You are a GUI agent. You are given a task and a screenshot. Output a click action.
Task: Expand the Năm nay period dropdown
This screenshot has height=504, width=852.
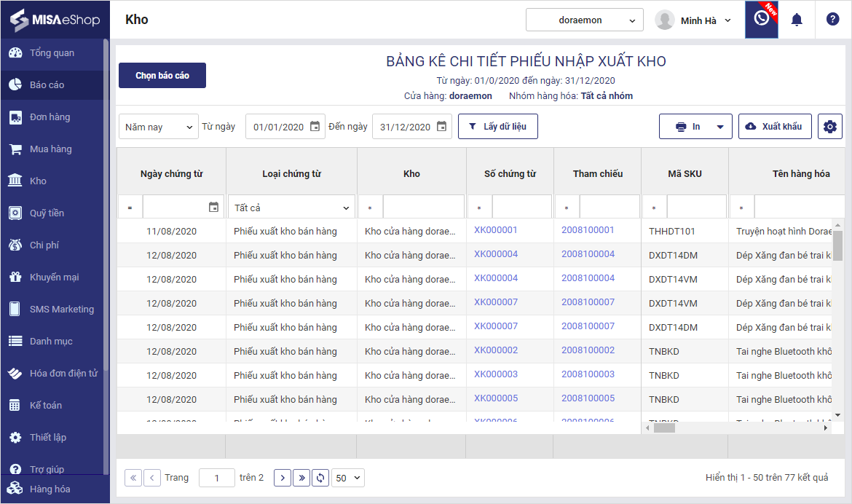(x=158, y=127)
